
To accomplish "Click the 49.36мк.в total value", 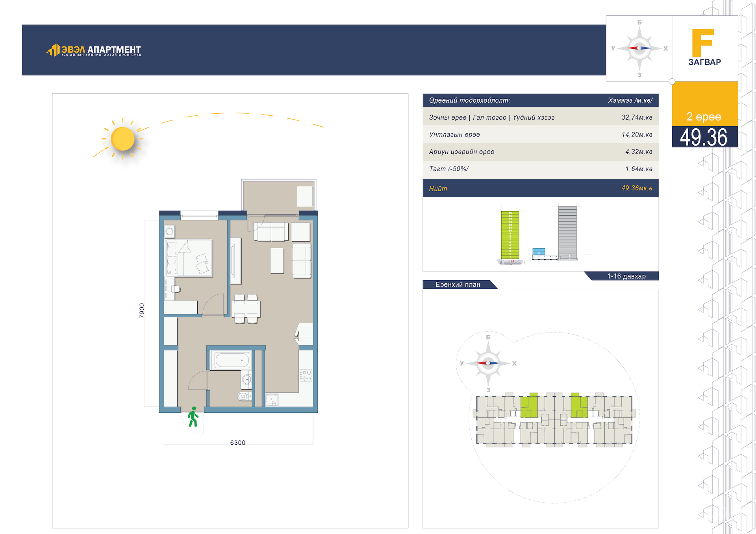I will point(637,188).
